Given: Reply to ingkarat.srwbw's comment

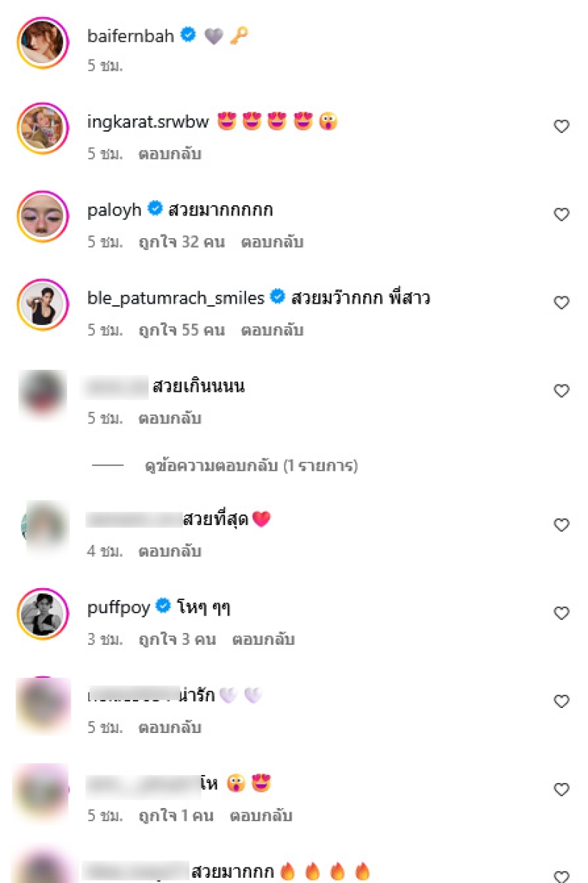Looking at the screenshot, I should pyautogui.click(x=170, y=154).
